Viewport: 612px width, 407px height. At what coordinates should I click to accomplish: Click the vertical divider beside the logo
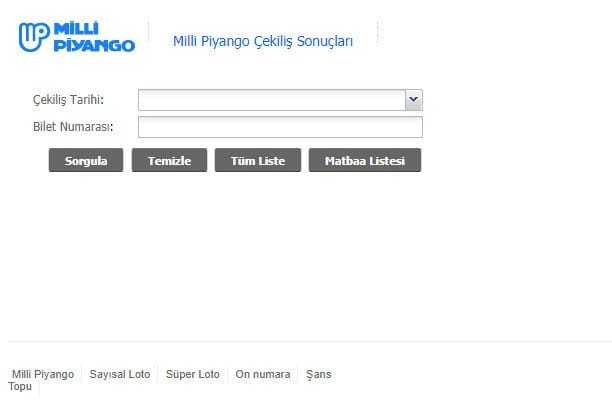148,36
